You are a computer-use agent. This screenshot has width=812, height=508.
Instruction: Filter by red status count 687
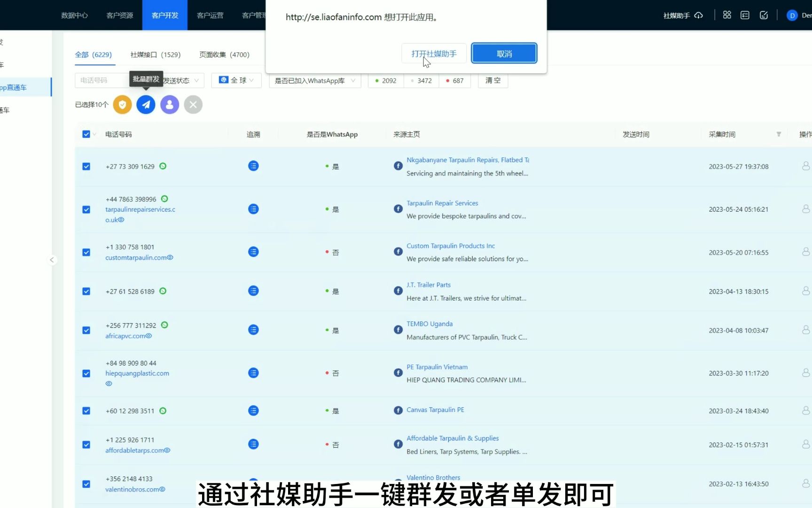click(454, 80)
